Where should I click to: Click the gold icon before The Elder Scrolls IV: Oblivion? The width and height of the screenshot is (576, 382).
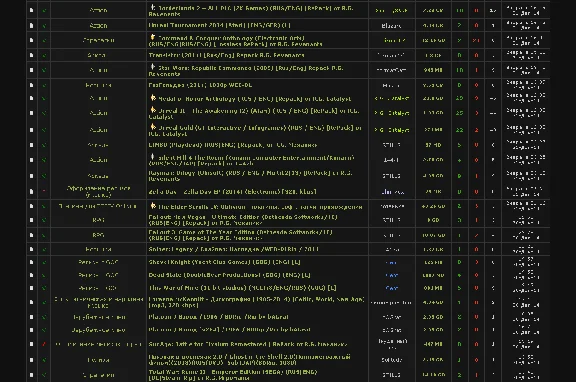(x=153, y=206)
